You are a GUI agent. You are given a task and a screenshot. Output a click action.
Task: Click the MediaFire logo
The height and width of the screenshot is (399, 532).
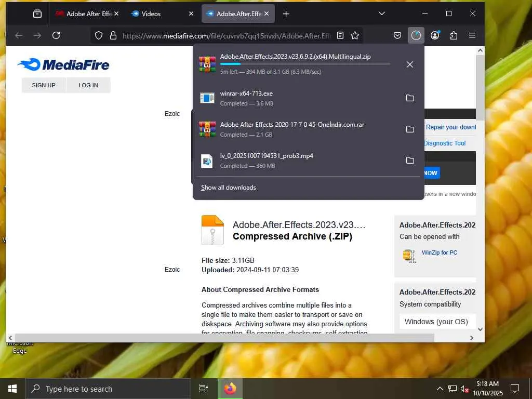click(63, 64)
